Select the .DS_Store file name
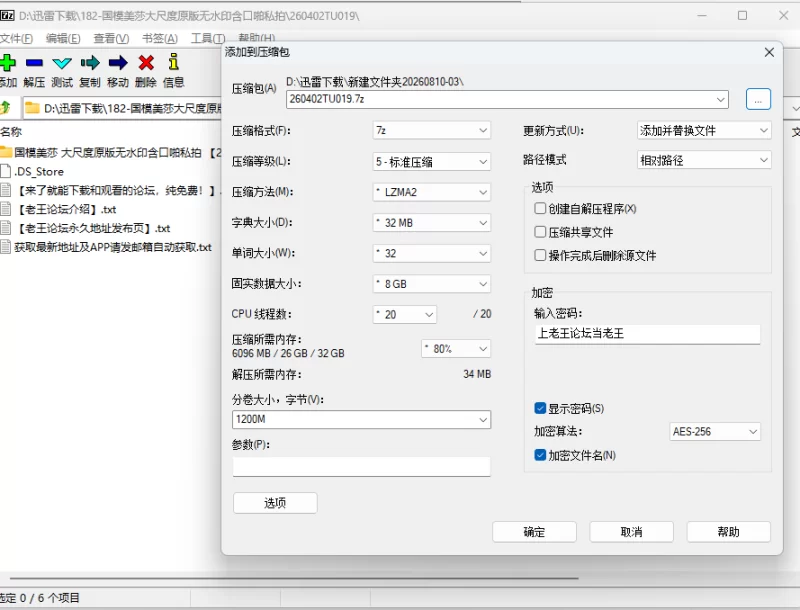This screenshot has width=800, height=610. point(39,171)
